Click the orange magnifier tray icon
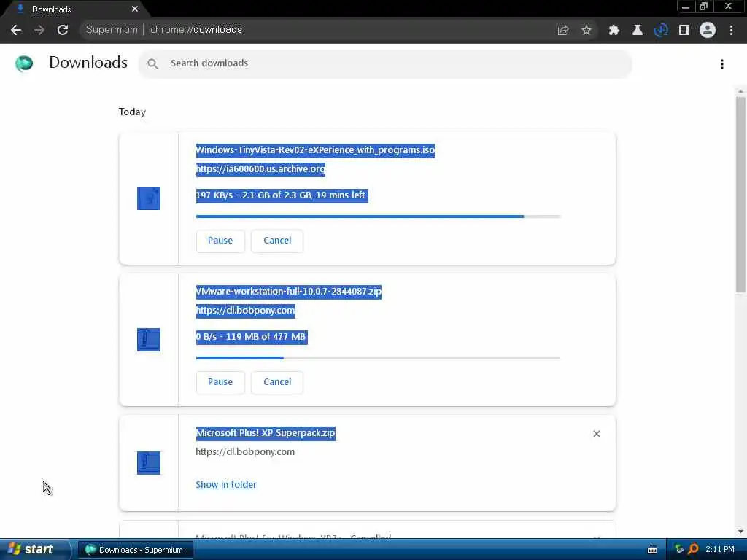747x560 pixels. coord(693,550)
